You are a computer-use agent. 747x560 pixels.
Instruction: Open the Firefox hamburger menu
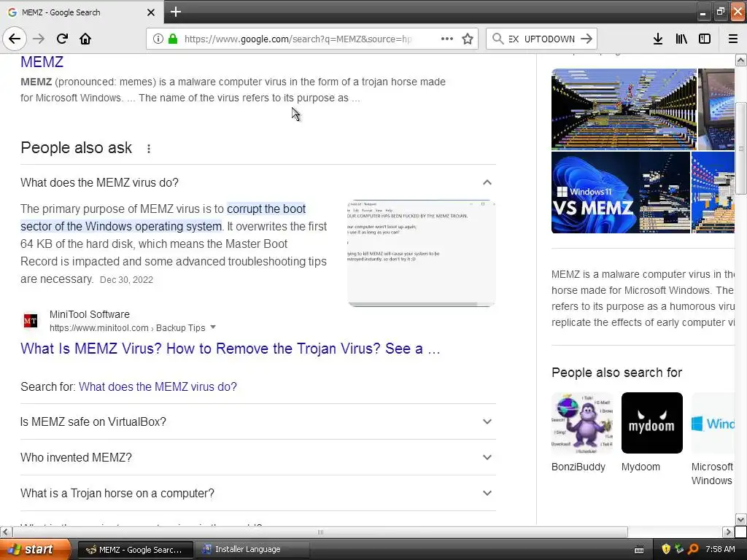(733, 39)
